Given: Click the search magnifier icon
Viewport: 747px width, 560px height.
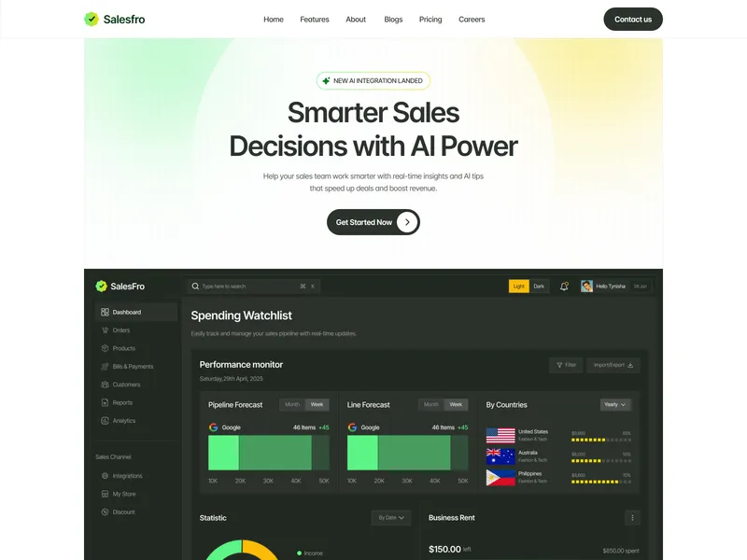Looking at the screenshot, I should (x=195, y=287).
